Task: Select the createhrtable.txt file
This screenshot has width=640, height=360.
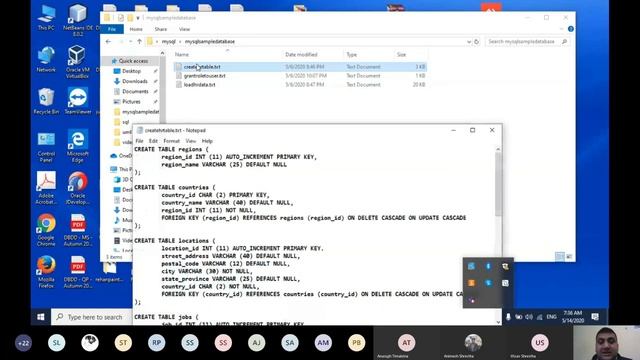Action: [300, 67]
